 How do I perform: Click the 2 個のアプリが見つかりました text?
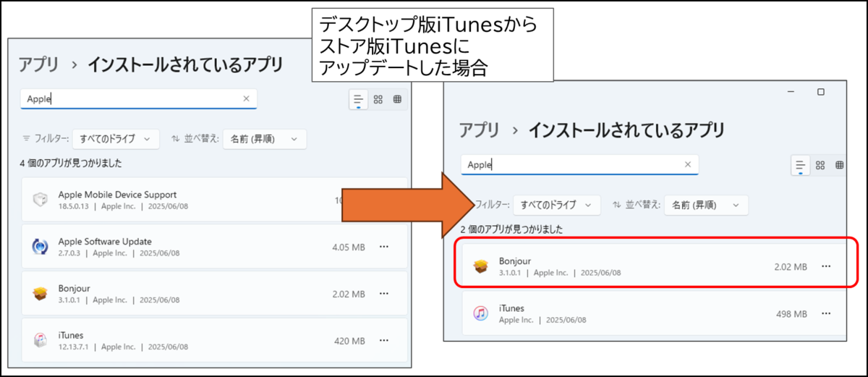coord(511,229)
